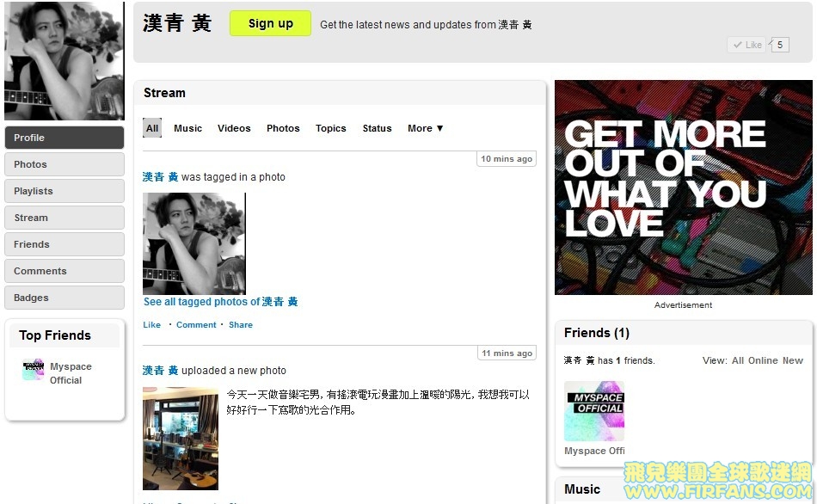Click Like under the tagged photo post
This screenshot has height=504, width=817.
click(x=151, y=325)
